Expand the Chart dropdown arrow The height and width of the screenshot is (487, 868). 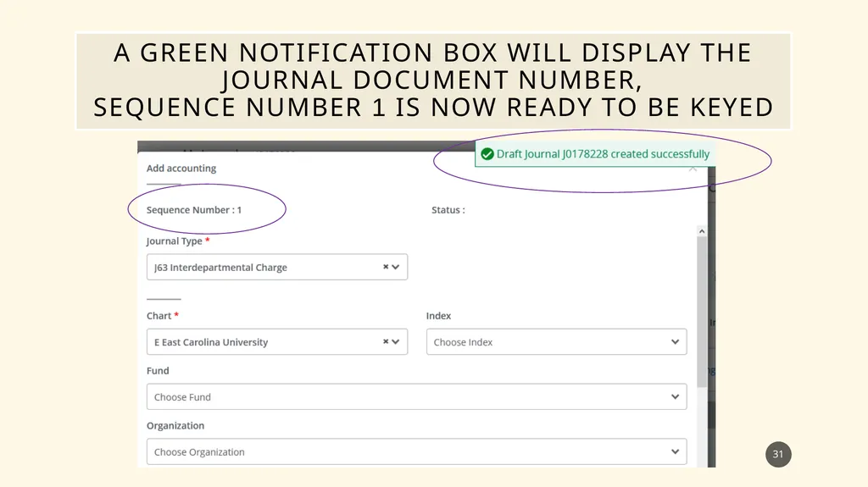396,341
